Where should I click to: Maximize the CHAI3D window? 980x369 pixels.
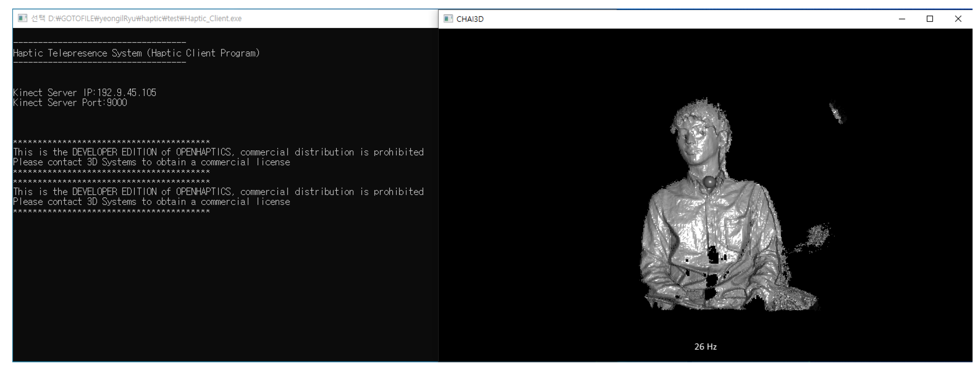(930, 19)
